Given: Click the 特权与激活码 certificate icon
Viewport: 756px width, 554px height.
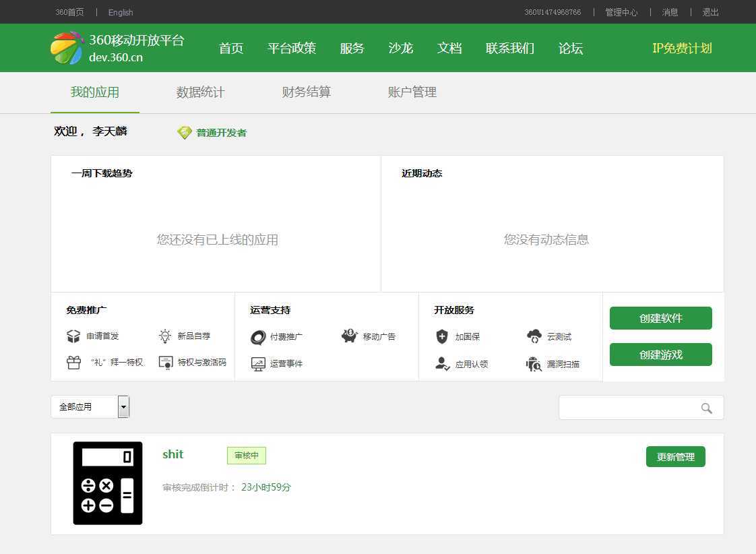Looking at the screenshot, I should click(x=166, y=363).
